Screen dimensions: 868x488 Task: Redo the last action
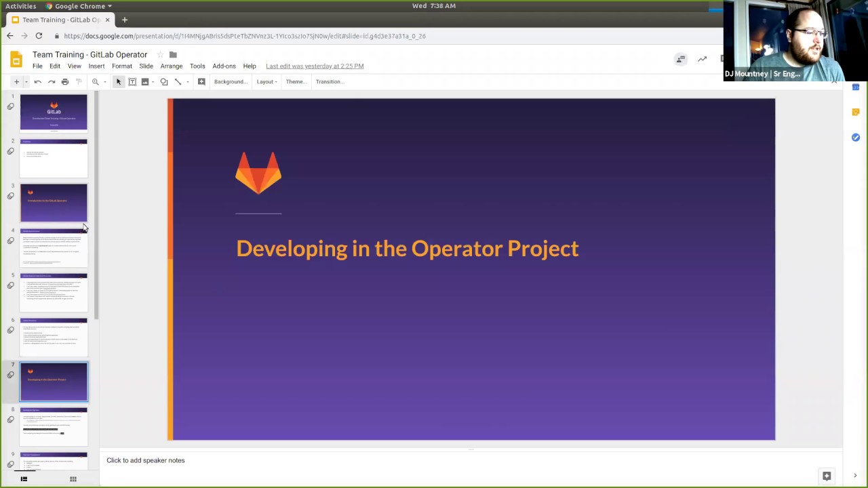tap(52, 81)
